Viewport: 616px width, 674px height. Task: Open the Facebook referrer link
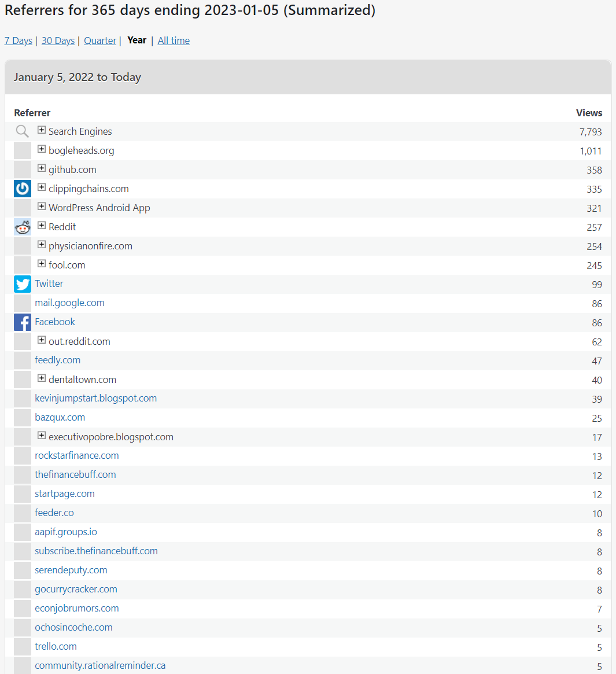[x=55, y=322]
